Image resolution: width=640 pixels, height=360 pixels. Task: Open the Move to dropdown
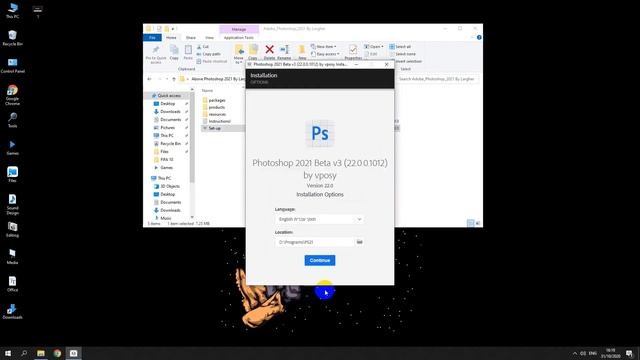pyautogui.click(x=239, y=54)
